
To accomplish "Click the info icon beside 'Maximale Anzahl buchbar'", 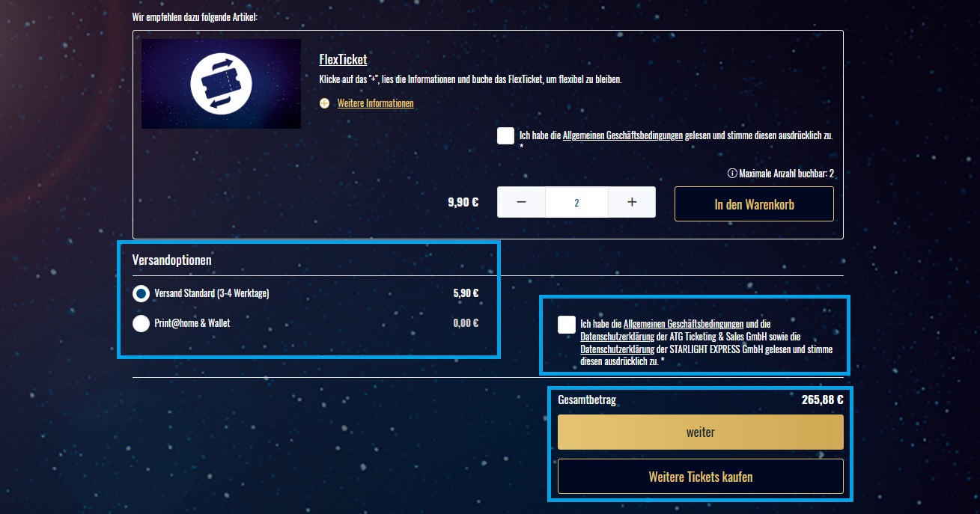I will point(732,174).
